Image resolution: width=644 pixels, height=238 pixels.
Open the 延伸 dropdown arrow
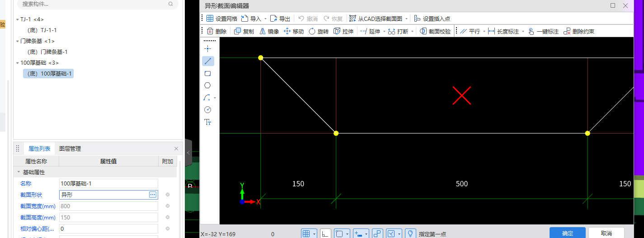point(384,32)
